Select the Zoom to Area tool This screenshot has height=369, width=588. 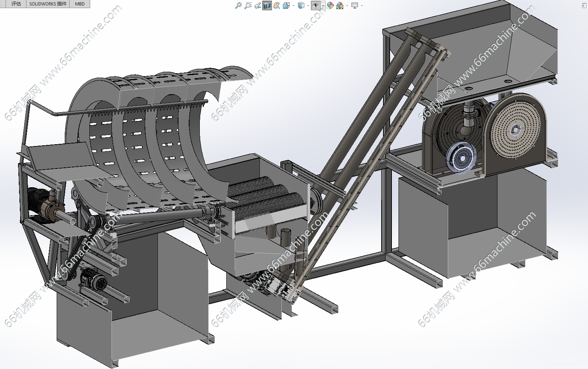tap(248, 6)
